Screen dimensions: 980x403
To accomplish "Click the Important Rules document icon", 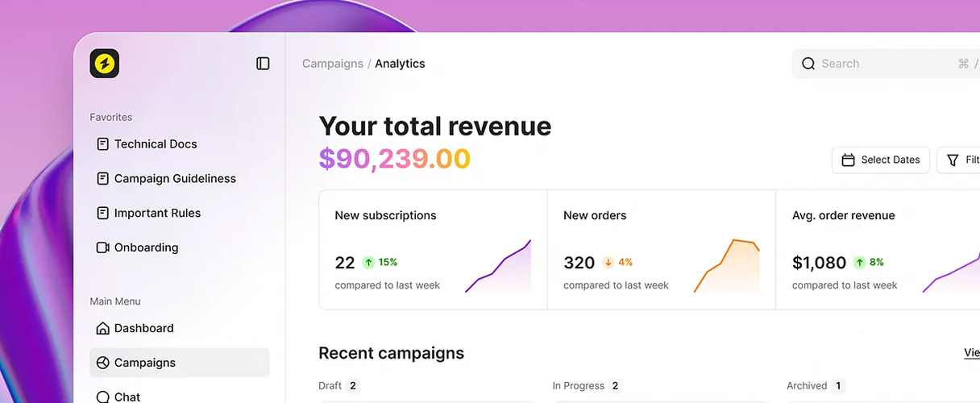I will [102, 214].
